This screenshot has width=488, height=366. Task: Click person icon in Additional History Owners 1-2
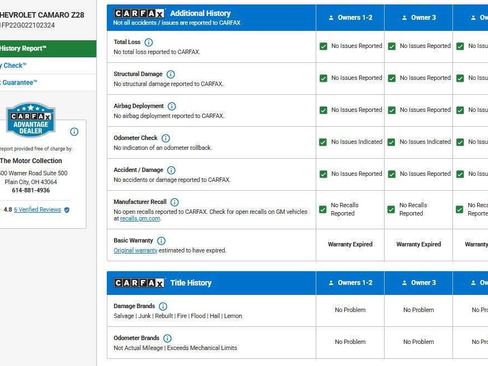[x=331, y=18]
